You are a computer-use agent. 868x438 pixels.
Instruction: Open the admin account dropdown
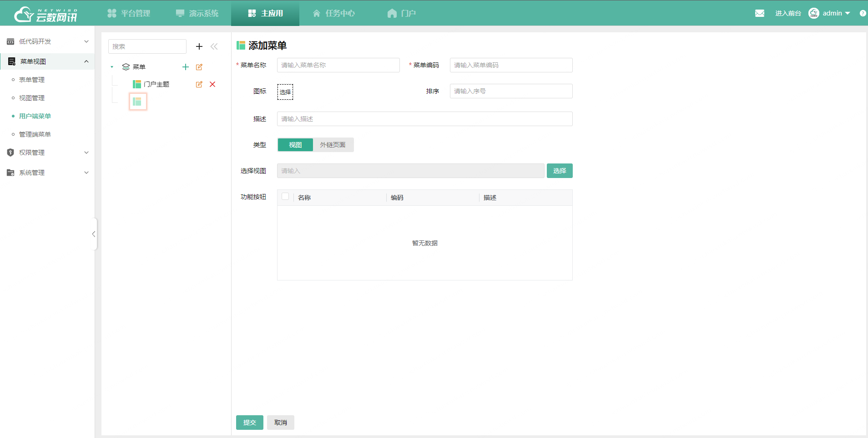coord(833,13)
